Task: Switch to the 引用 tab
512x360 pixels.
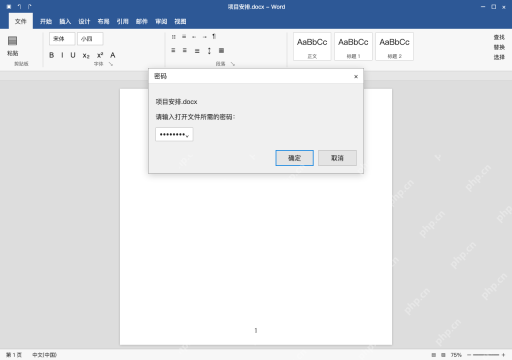Action: [122, 21]
